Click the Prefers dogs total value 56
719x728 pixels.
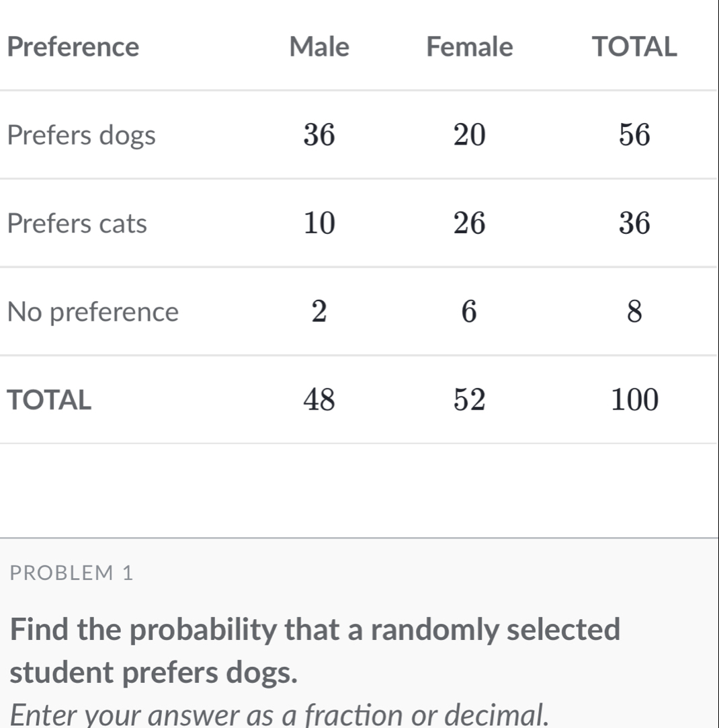coord(635,136)
